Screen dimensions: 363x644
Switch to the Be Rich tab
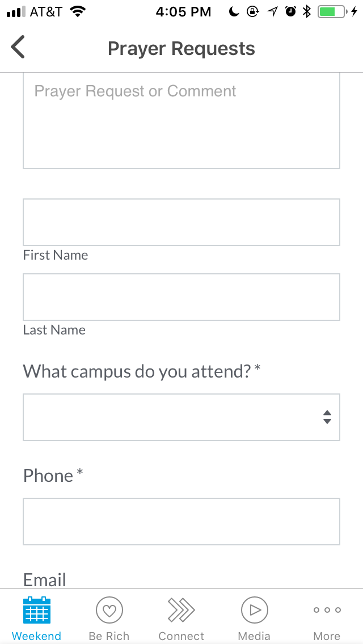(109, 636)
